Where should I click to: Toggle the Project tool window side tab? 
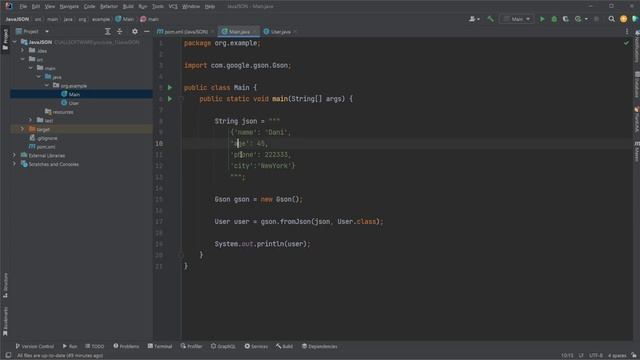pyautogui.click(x=5, y=39)
